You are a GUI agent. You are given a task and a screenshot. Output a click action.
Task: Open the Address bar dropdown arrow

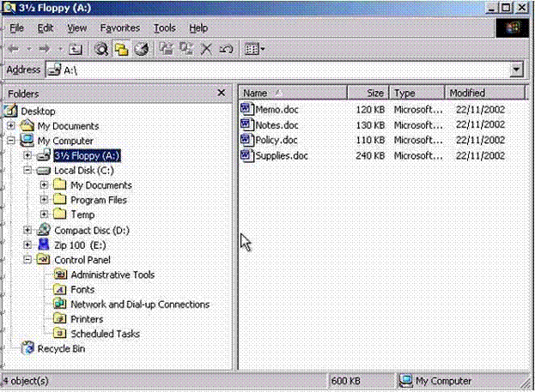click(x=516, y=70)
